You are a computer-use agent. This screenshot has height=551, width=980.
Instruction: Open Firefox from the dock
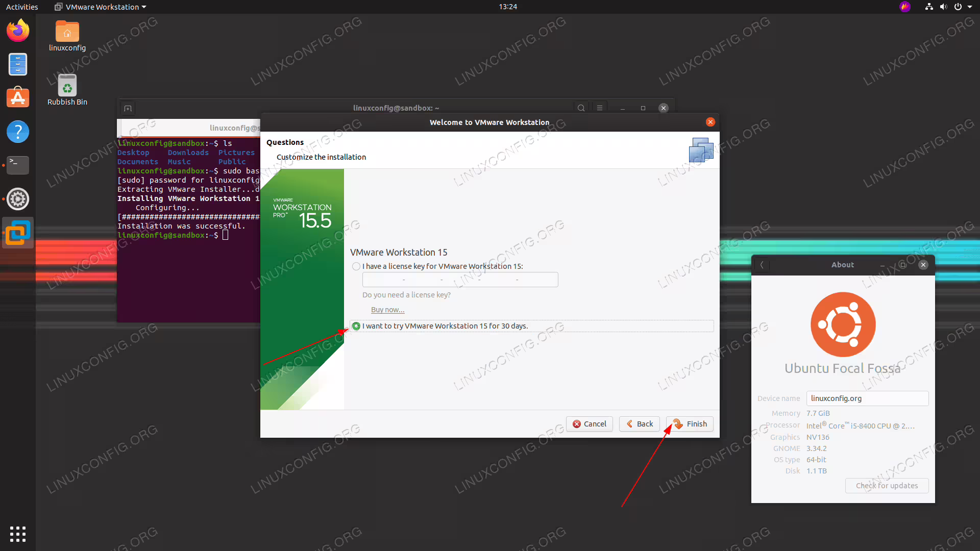tap(18, 31)
